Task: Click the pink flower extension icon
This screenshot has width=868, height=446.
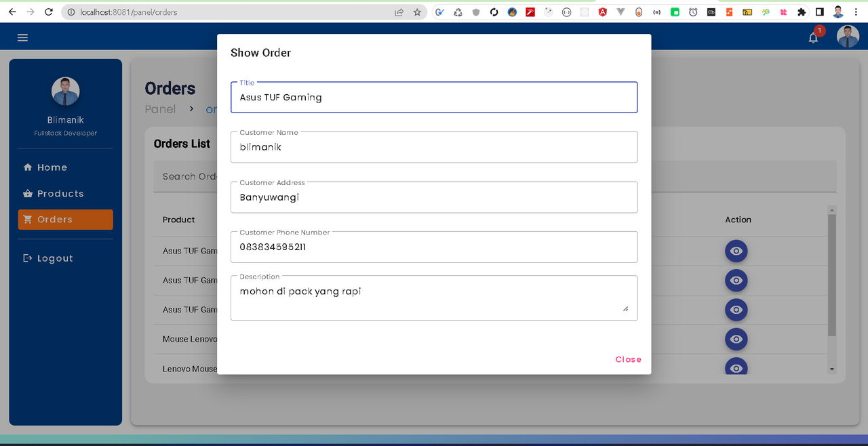Action: click(x=783, y=12)
